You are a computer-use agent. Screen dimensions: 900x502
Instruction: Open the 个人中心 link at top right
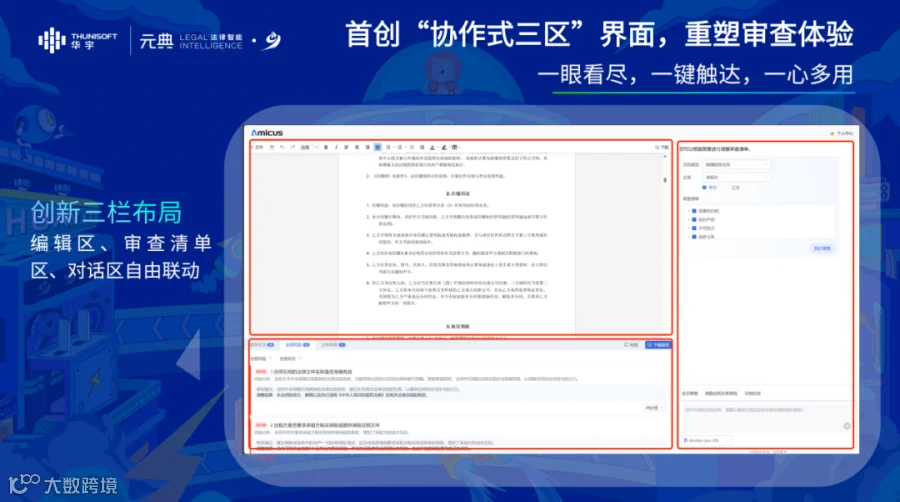tap(841, 133)
